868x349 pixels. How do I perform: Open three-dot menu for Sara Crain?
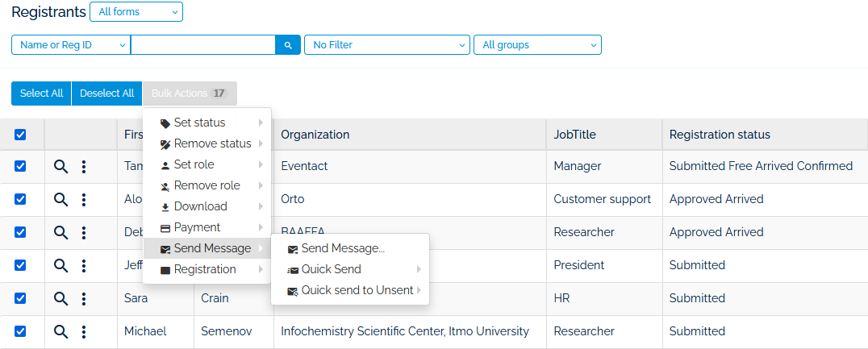coord(84,298)
